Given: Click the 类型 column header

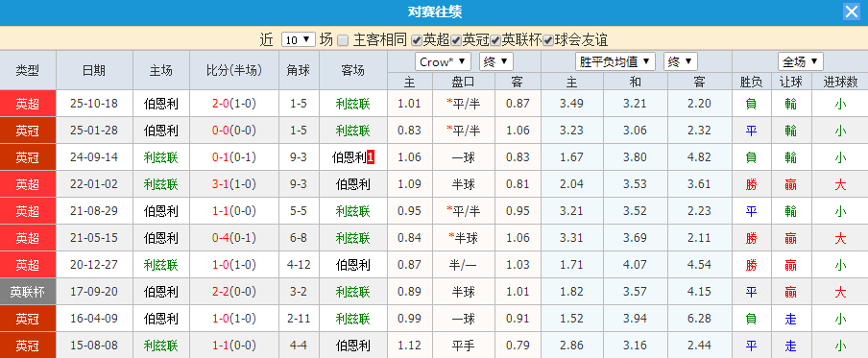Looking at the screenshot, I should 28,70.
